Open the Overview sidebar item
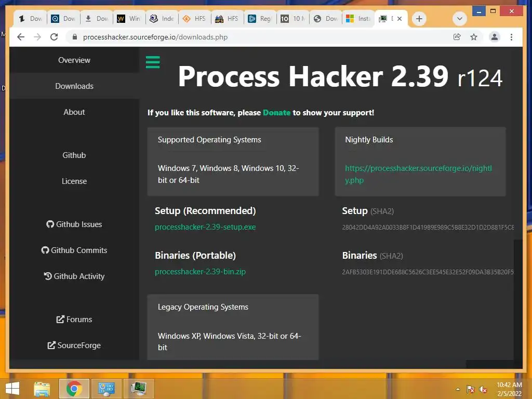 (74, 60)
